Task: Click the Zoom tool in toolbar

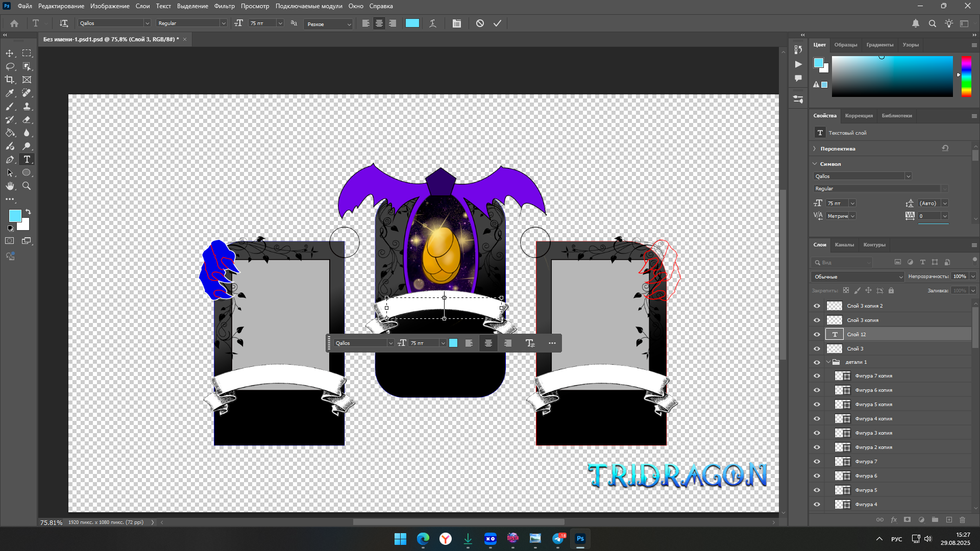Action: click(x=27, y=186)
